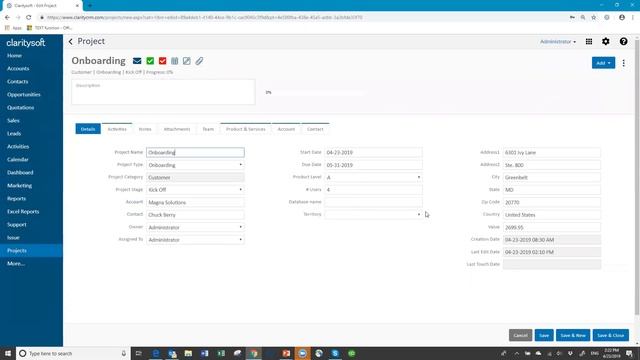Select the Details tab
640x360 pixels.
(88, 129)
